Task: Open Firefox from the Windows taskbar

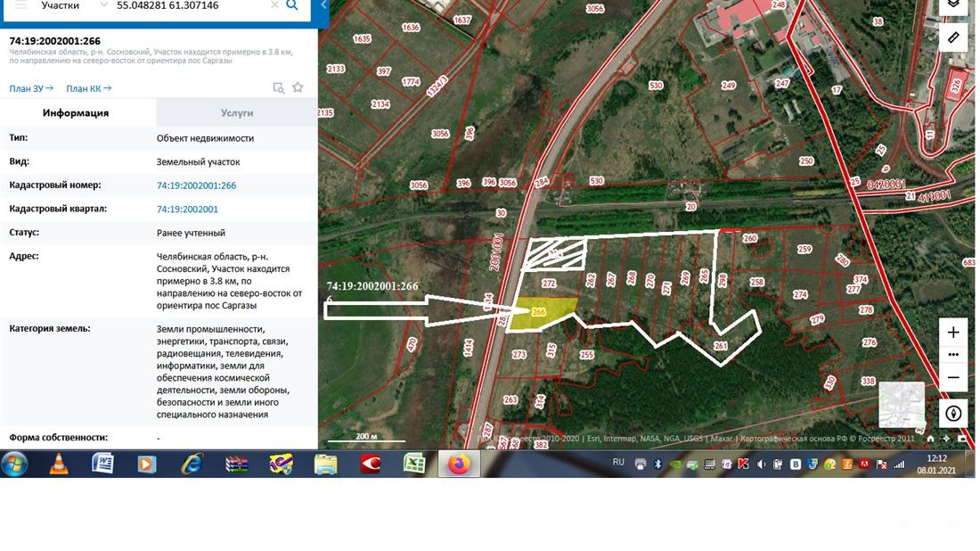Action: 459,464
